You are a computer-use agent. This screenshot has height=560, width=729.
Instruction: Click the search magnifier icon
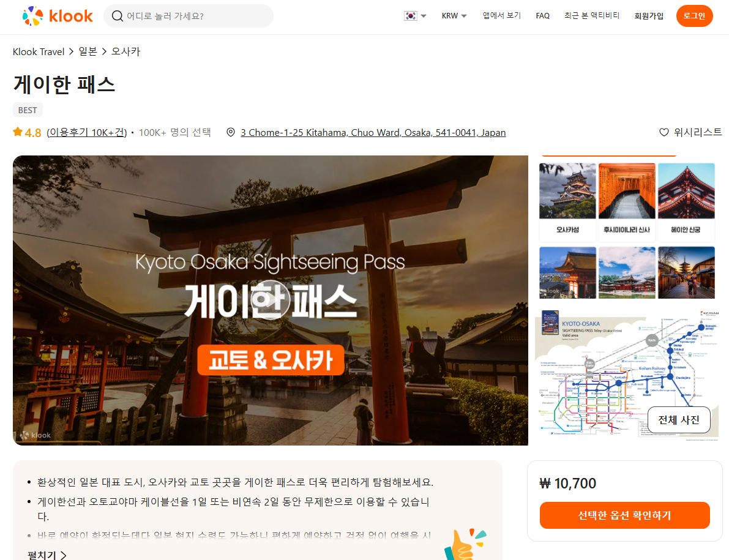click(x=118, y=16)
